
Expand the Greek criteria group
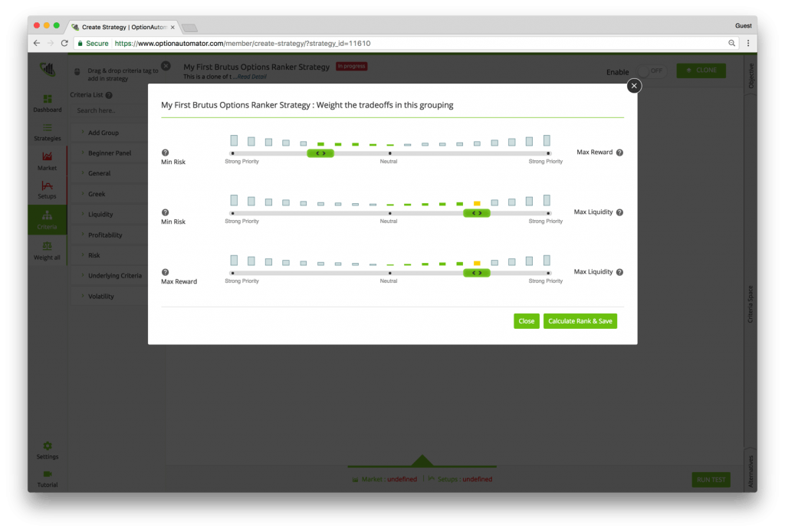tap(97, 194)
